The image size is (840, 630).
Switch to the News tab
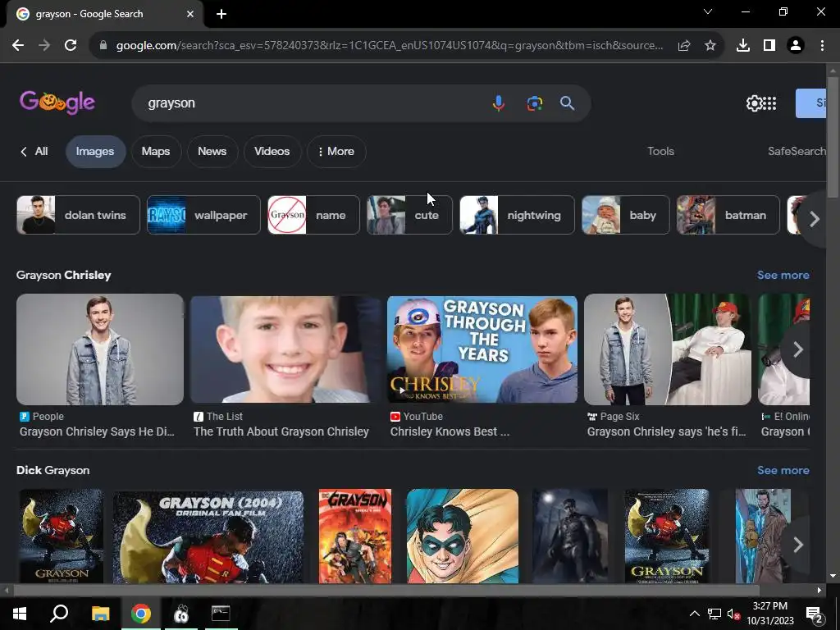(212, 152)
